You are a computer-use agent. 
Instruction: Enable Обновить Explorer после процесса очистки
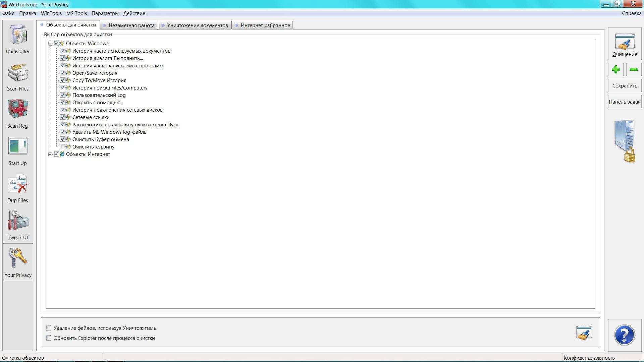pyautogui.click(x=48, y=338)
